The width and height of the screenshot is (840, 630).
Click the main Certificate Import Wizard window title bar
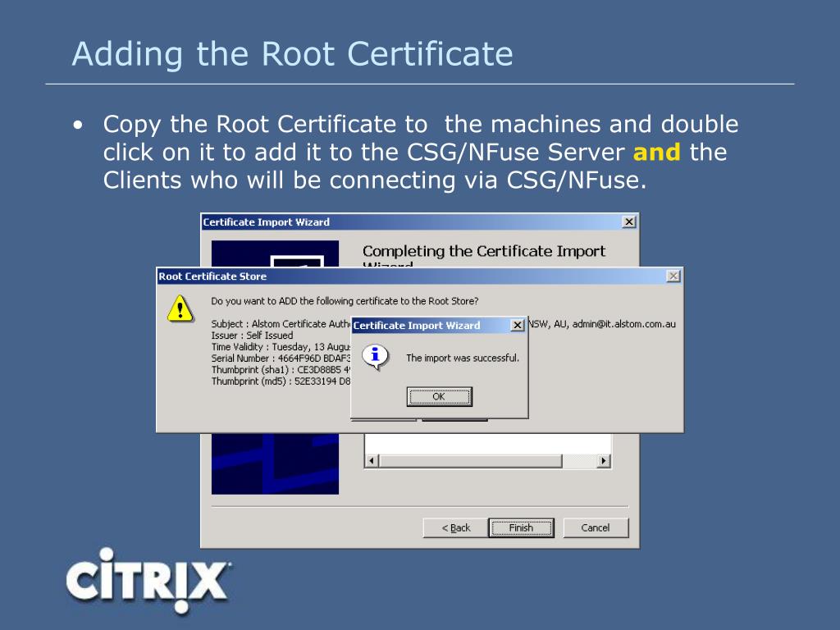[410, 222]
